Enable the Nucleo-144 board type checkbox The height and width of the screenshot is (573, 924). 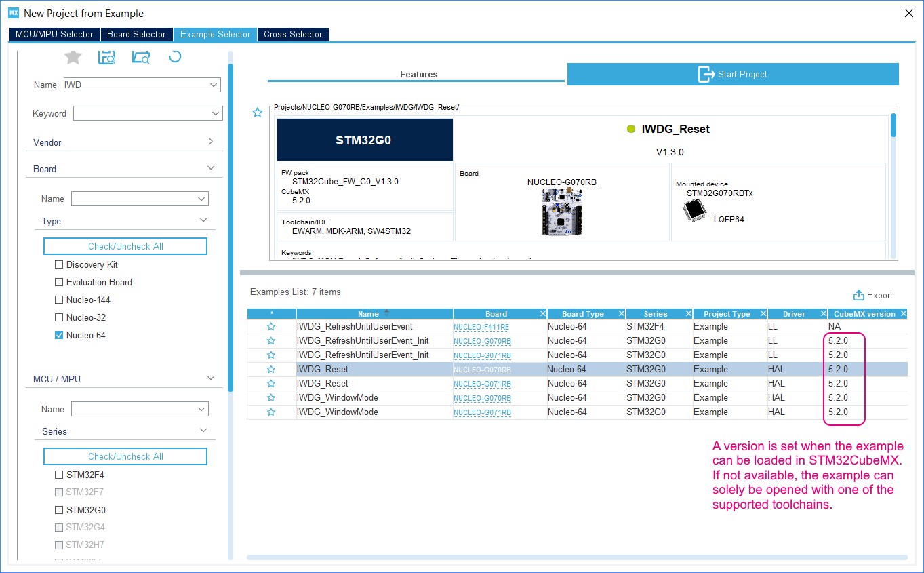[x=59, y=300]
